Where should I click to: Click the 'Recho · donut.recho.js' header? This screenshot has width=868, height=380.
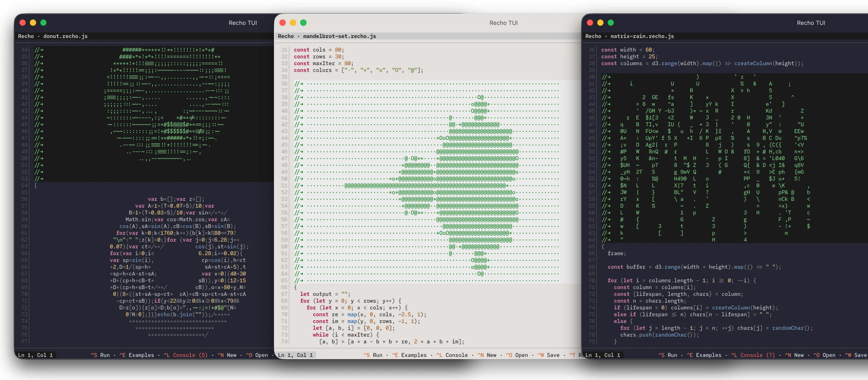tap(52, 36)
